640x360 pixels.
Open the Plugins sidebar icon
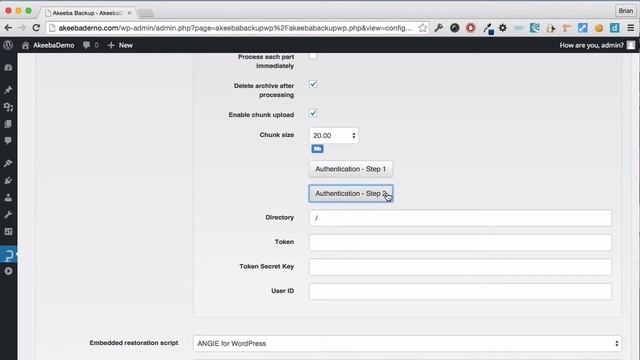click(x=8, y=180)
